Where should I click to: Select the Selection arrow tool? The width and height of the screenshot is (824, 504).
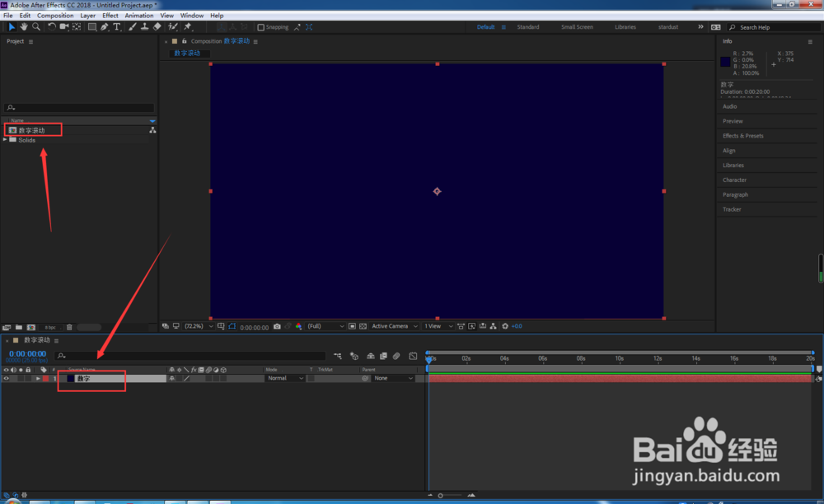12,27
